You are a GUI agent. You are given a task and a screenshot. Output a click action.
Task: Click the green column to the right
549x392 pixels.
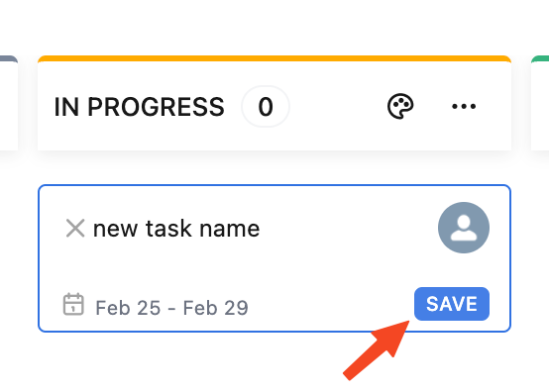pyautogui.click(x=540, y=103)
